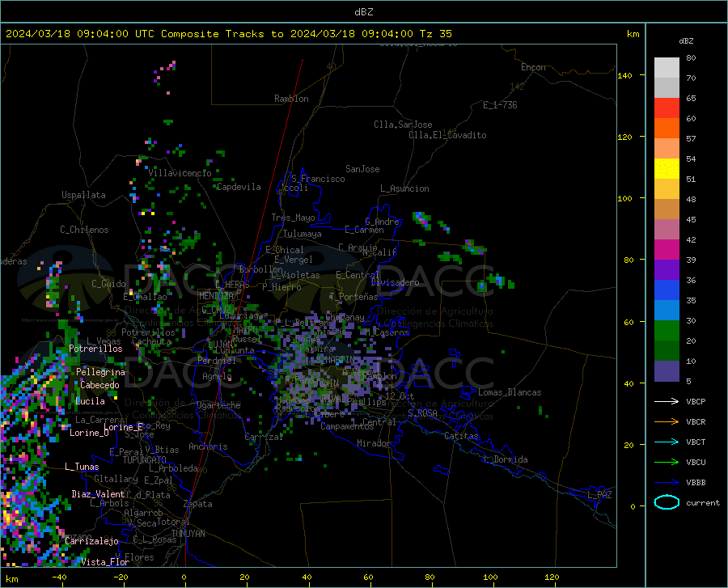Click the Tulumaya map label
Screen dimensions: 728x588
(302, 234)
